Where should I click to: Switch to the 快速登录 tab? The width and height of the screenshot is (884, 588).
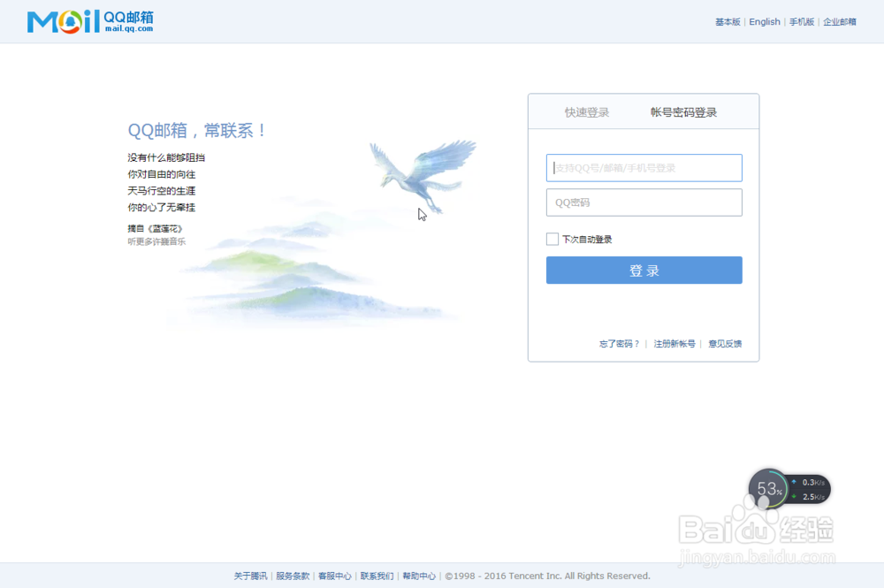pos(587,112)
